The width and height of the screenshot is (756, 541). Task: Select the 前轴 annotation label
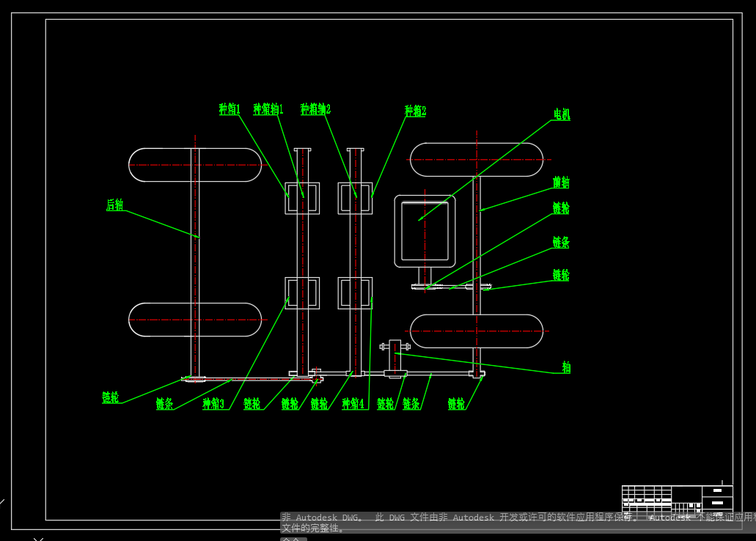561,183
